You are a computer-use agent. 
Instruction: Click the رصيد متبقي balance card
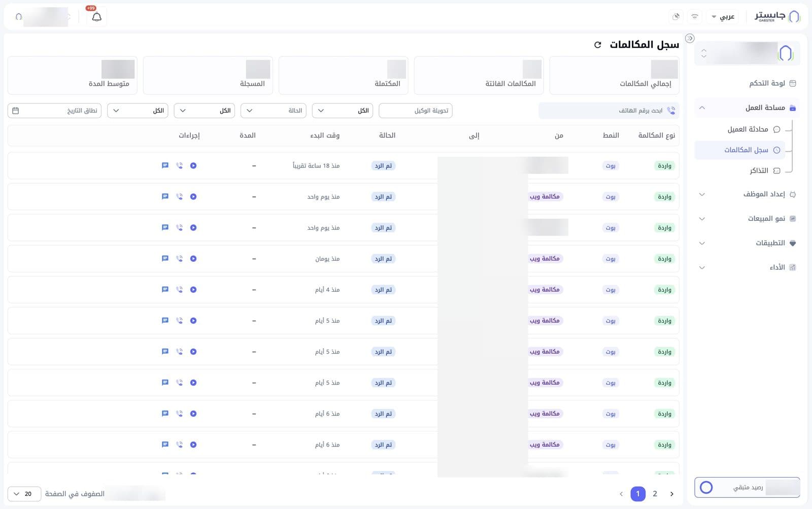[747, 488]
